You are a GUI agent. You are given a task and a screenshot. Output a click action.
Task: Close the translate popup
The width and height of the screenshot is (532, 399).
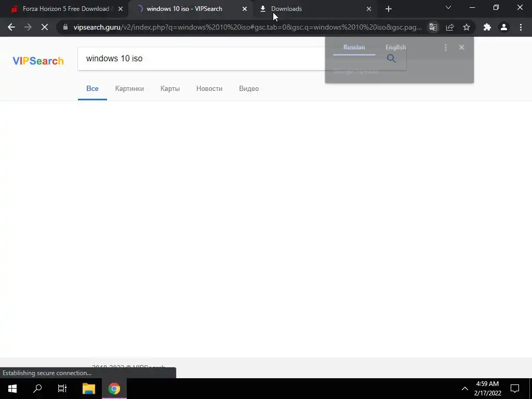(x=461, y=47)
